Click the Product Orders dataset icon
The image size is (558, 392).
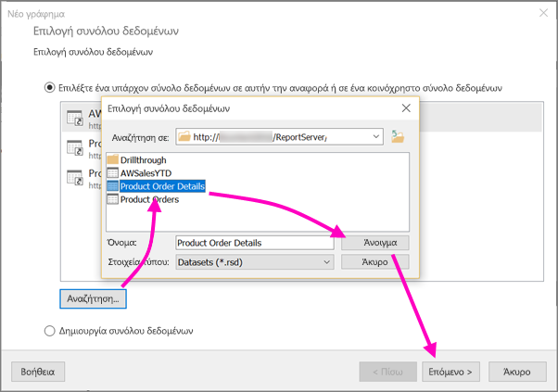coord(112,199)
